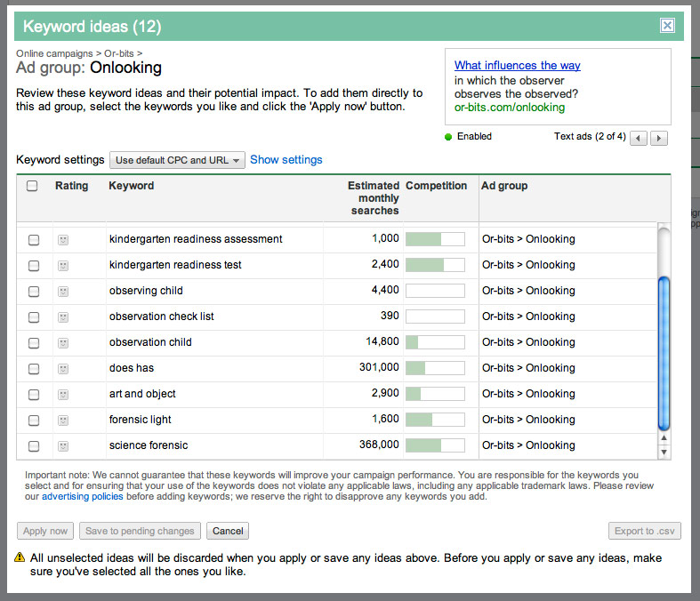
Task: Click rating icon for kindergarten readiness test
Action: tap(63, 266)
